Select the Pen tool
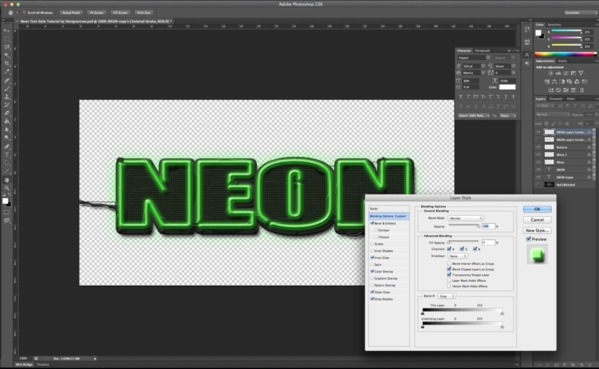The width and height of the screenshot is (599, 369). (x=6, y=147)
